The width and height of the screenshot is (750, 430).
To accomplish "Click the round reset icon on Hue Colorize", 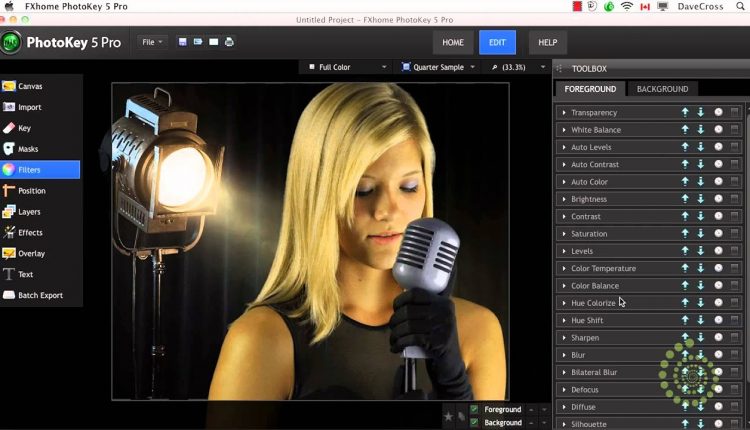I will click(718, 302).
